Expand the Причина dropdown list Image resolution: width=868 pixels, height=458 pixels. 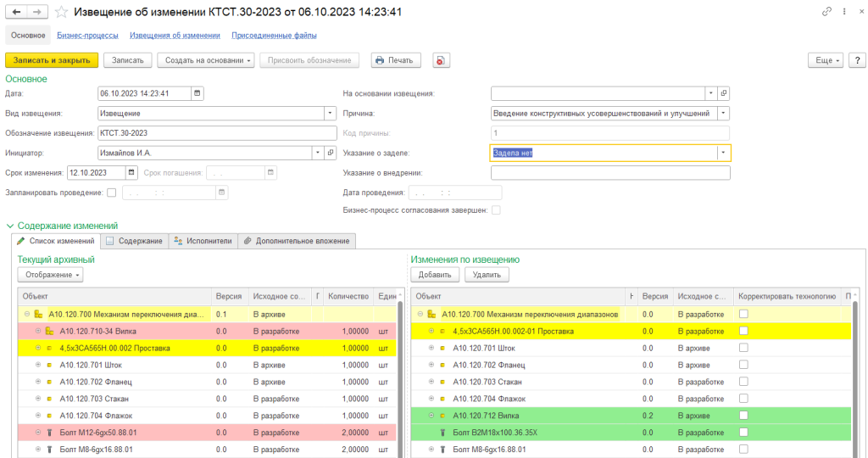[723, 113]
